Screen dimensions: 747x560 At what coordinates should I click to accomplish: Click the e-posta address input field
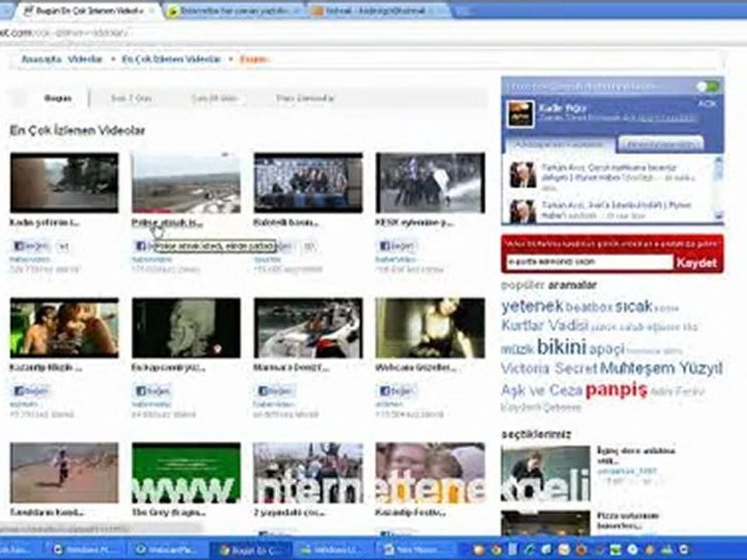coord(589,261)
